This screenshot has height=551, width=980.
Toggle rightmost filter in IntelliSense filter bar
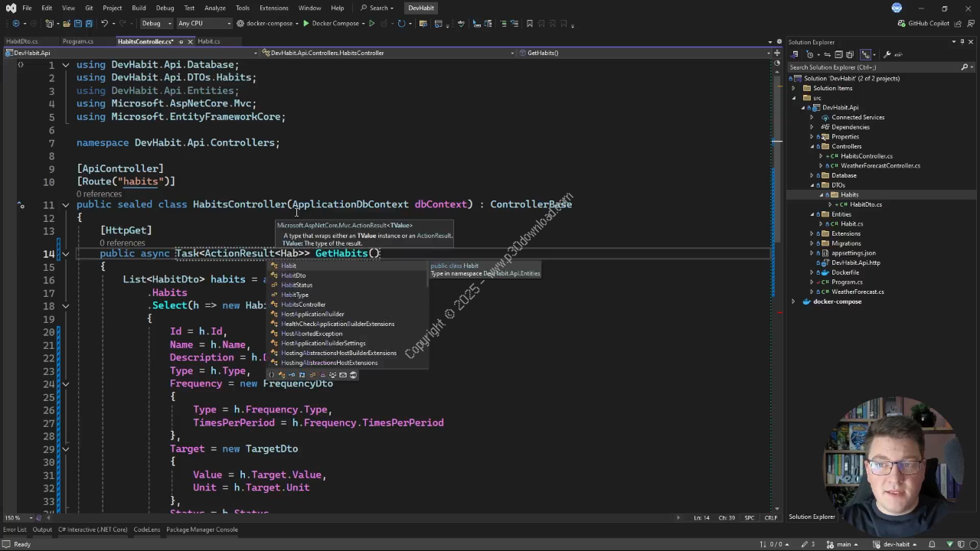click(353, 375)
